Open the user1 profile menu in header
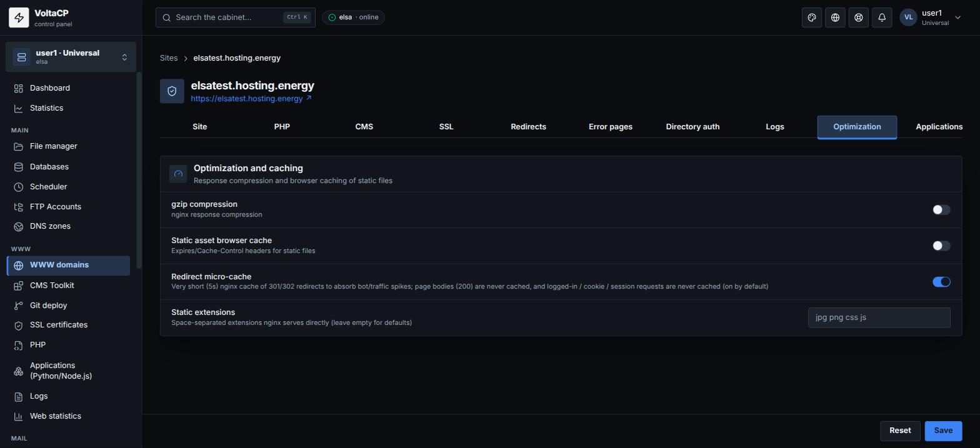The width and height of the screenshot is (980, 448). point(931,17)
